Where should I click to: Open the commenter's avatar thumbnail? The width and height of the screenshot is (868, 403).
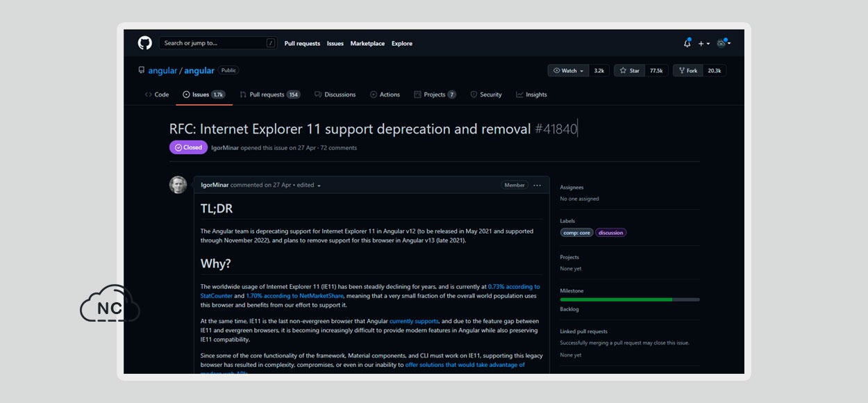coord(178,185)
